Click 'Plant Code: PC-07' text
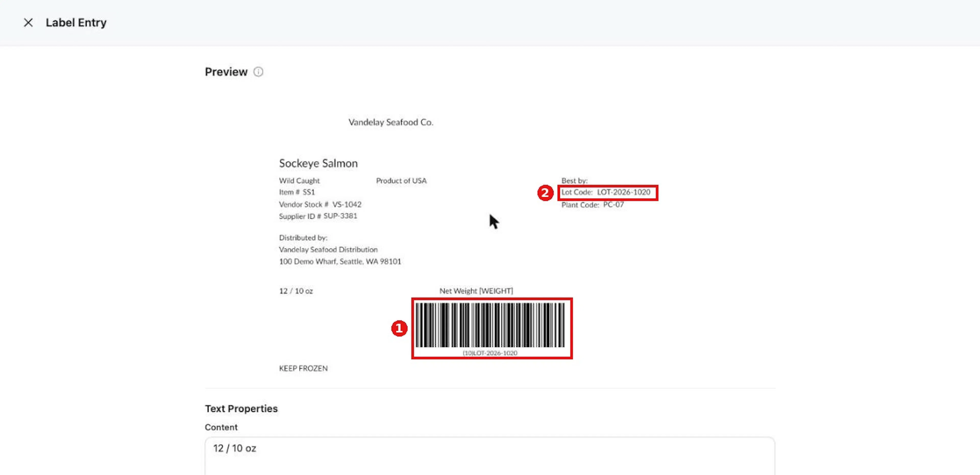The height and width of the screenshot is (475, 980). (x=592, y=205)
